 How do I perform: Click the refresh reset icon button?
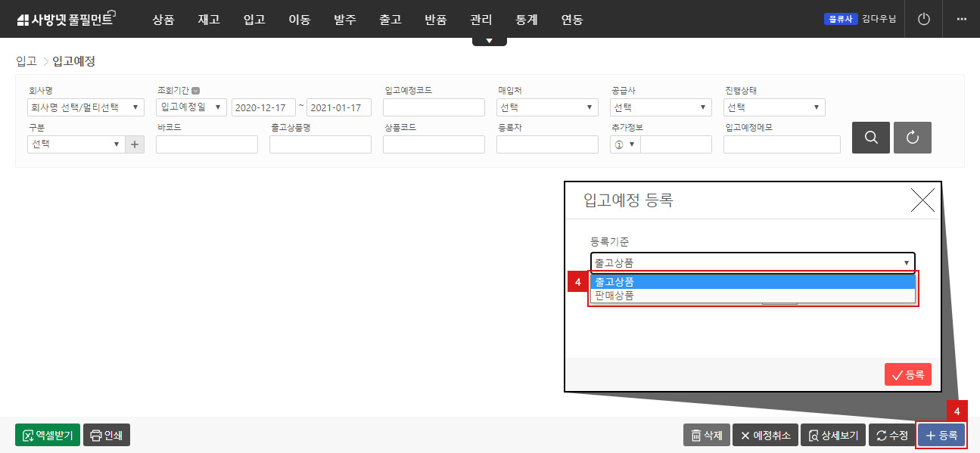[912, 137]
